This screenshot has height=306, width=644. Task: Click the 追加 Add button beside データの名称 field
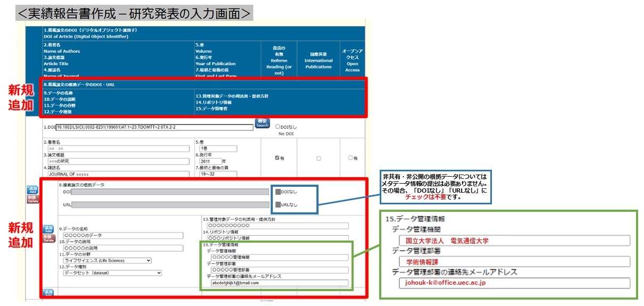coord(48,229)
